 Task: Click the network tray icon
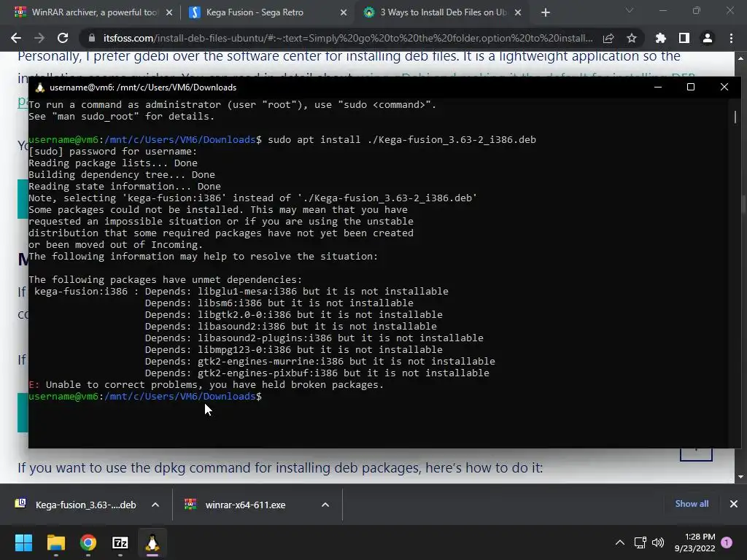point(640,542)
